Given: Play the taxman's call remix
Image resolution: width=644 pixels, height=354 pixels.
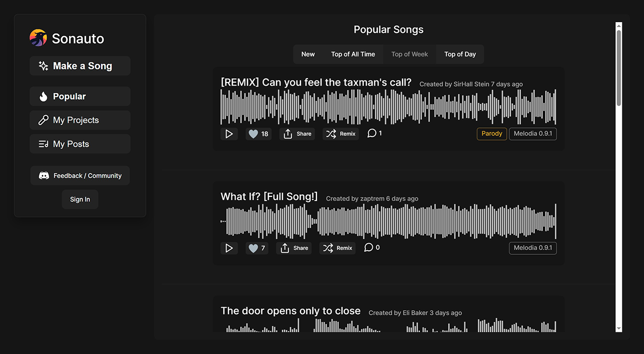Looking at the screenshot, I should [229, 133].
